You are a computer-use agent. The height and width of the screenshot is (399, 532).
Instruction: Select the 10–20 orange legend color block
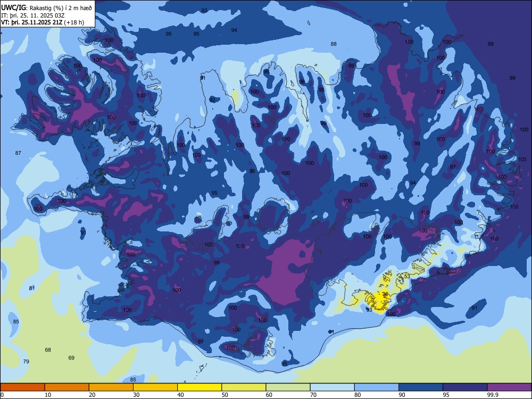pyautogui.click(x=67, y=387)
